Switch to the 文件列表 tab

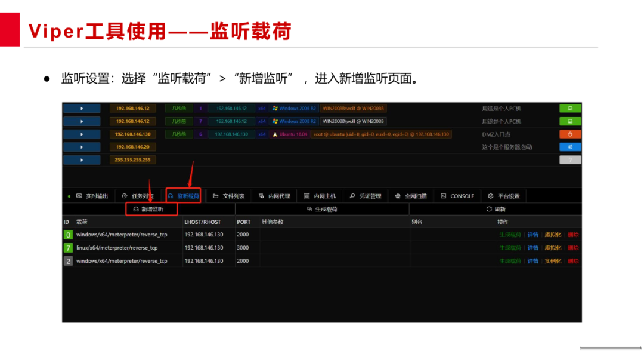click(229, 196)
